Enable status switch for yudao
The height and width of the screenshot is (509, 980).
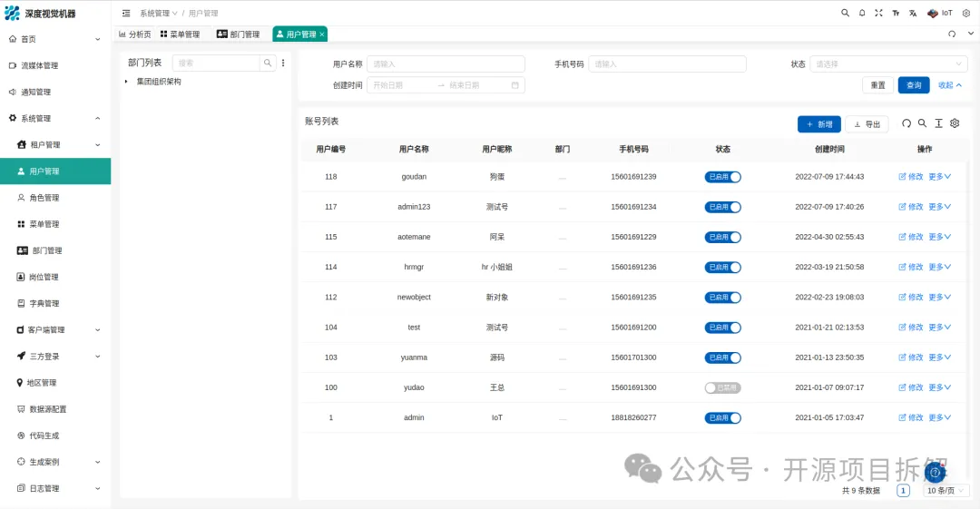tap(722, 387)
